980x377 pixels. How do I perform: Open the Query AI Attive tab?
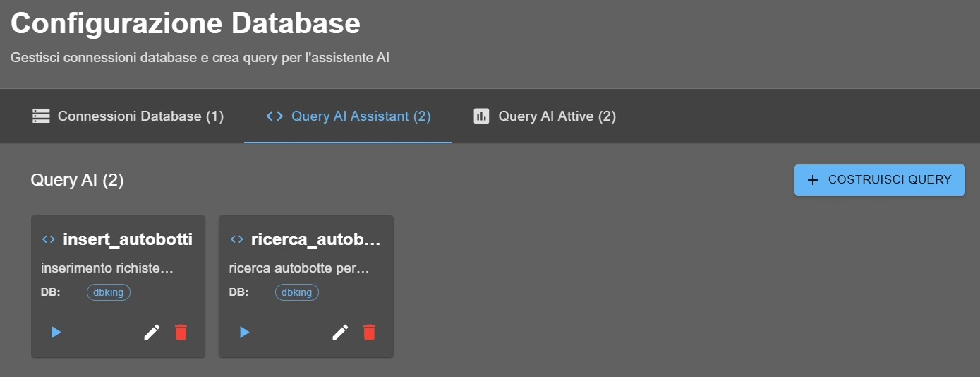pos(545,116)
